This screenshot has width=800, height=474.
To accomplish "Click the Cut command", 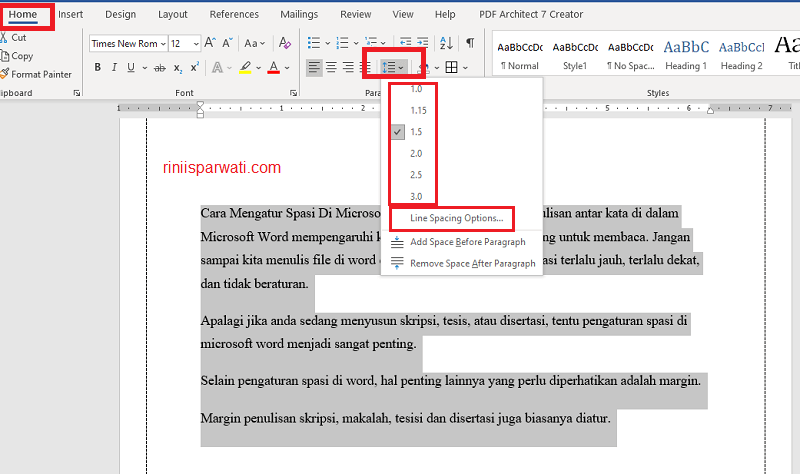I will (14, 38).
